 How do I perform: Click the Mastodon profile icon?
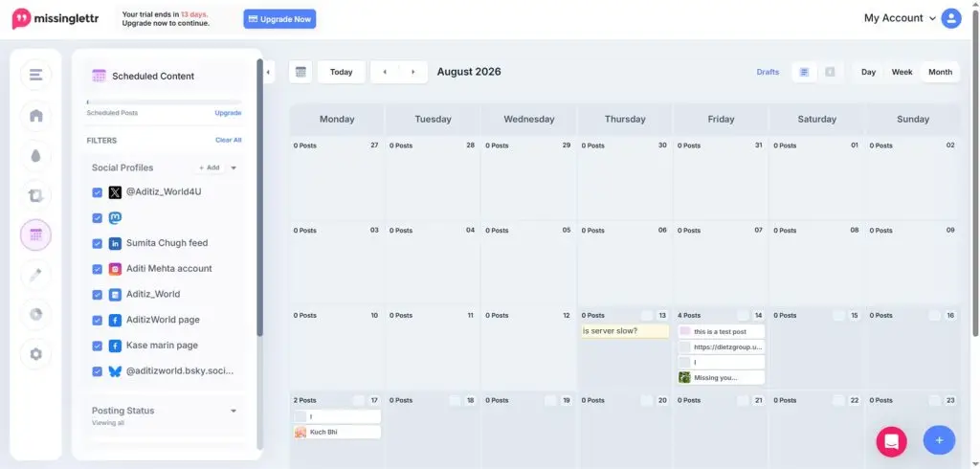pos(115,218)
